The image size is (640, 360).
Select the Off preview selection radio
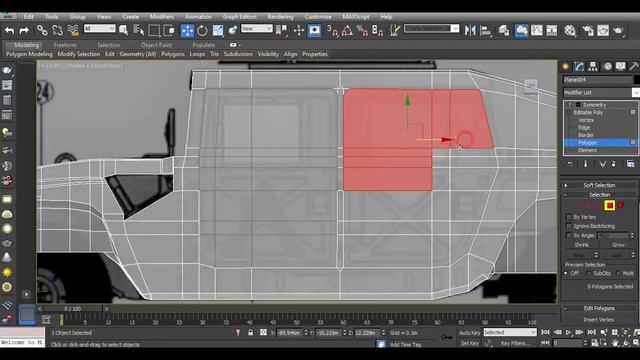tap(566, 273)
